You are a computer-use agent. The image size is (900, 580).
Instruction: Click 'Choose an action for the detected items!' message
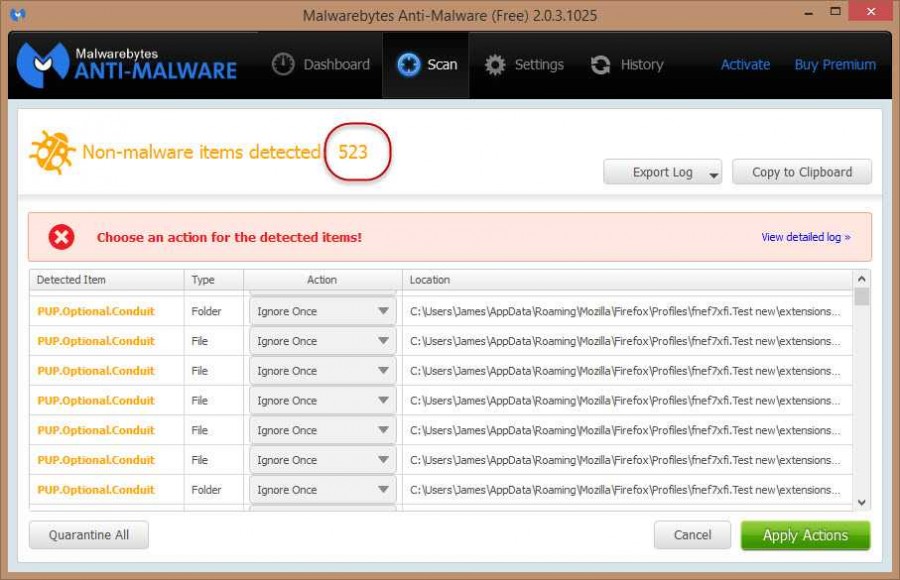pyautogui.click(x=229, y=237)
